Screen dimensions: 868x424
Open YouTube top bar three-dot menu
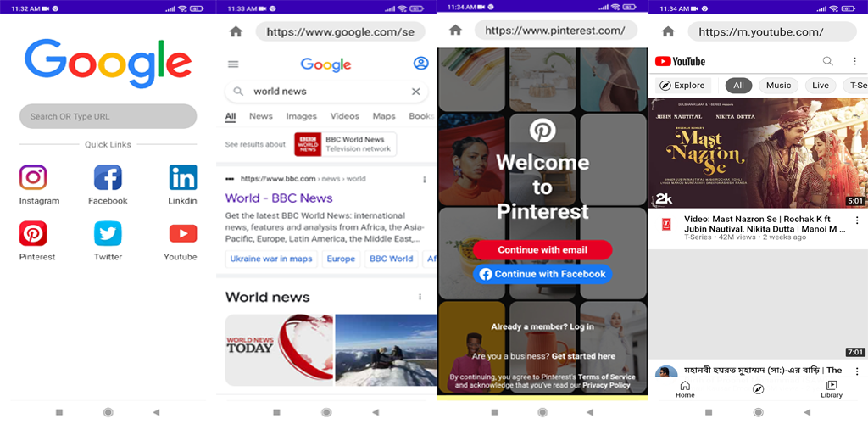[854, 61]
